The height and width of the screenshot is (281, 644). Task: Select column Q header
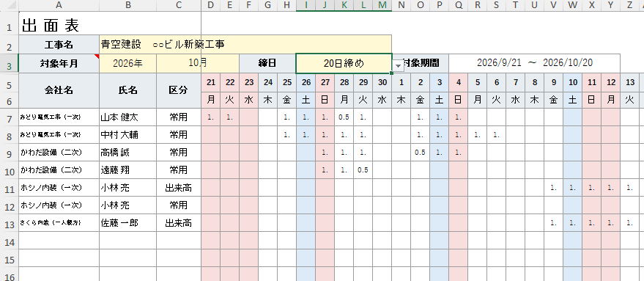(459, 5)
